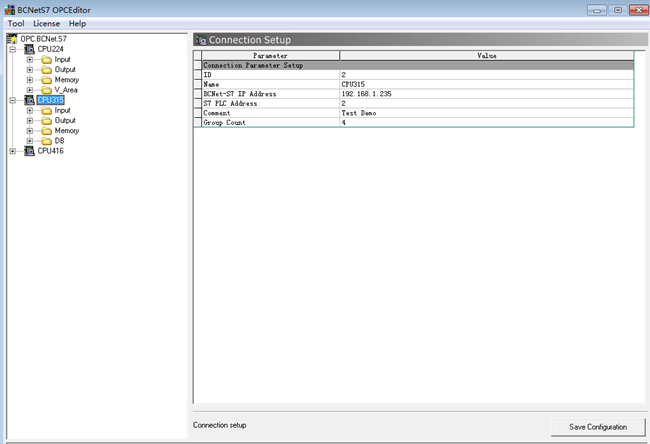
Task: Expand the Input group under CPU224
Action: pyautogui.click(x=30, y=60)
